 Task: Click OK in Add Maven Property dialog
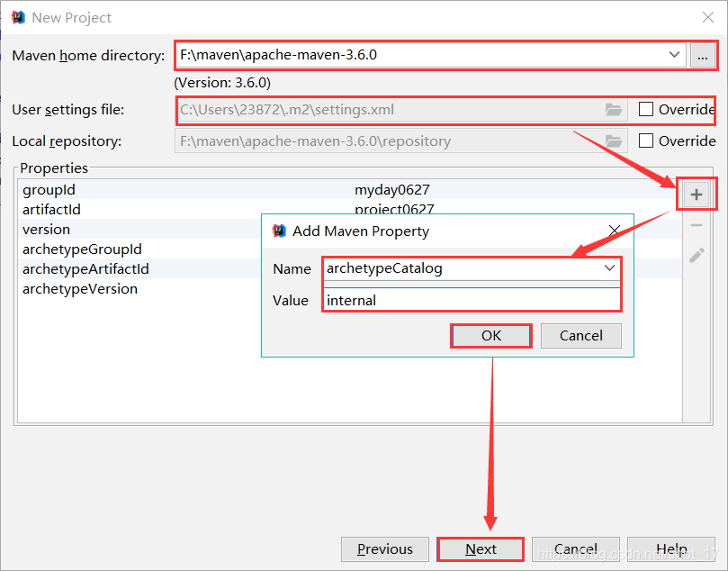coord(491,335)
